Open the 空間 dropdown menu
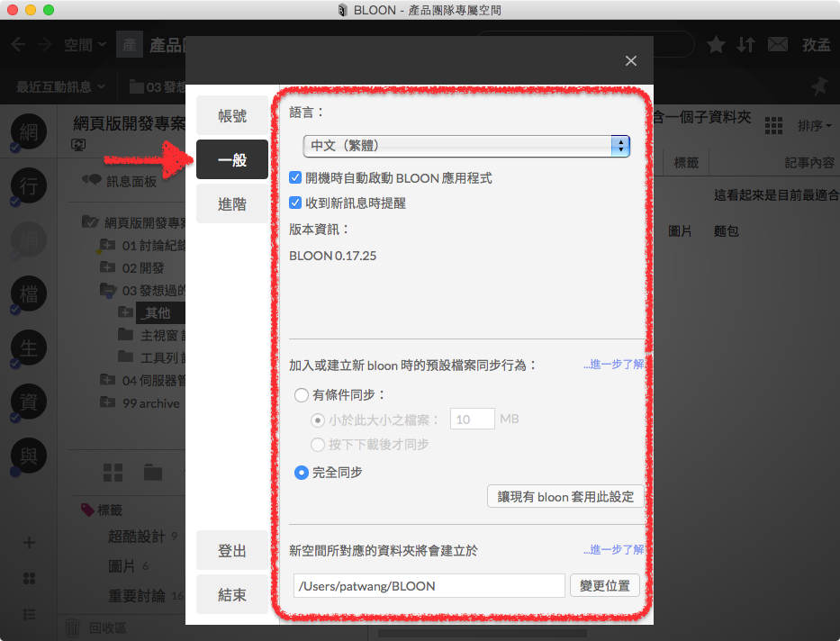 point(85,45)
